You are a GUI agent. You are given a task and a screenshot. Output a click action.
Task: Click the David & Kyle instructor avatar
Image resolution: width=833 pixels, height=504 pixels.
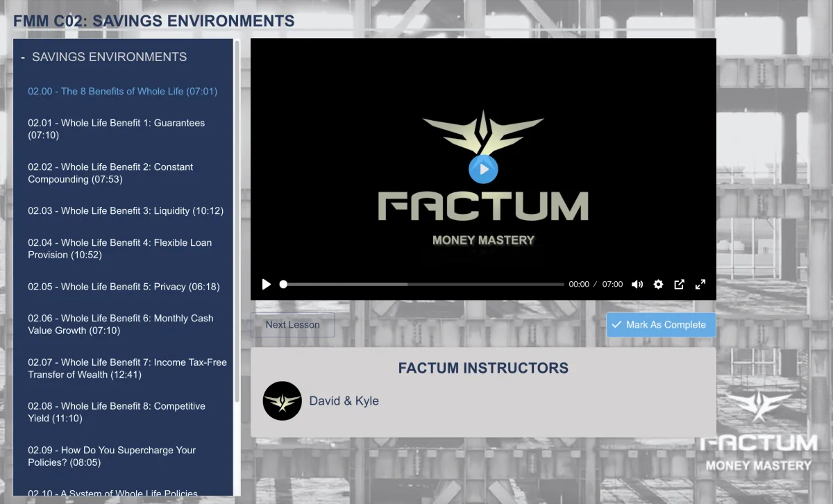click(283, 401)
